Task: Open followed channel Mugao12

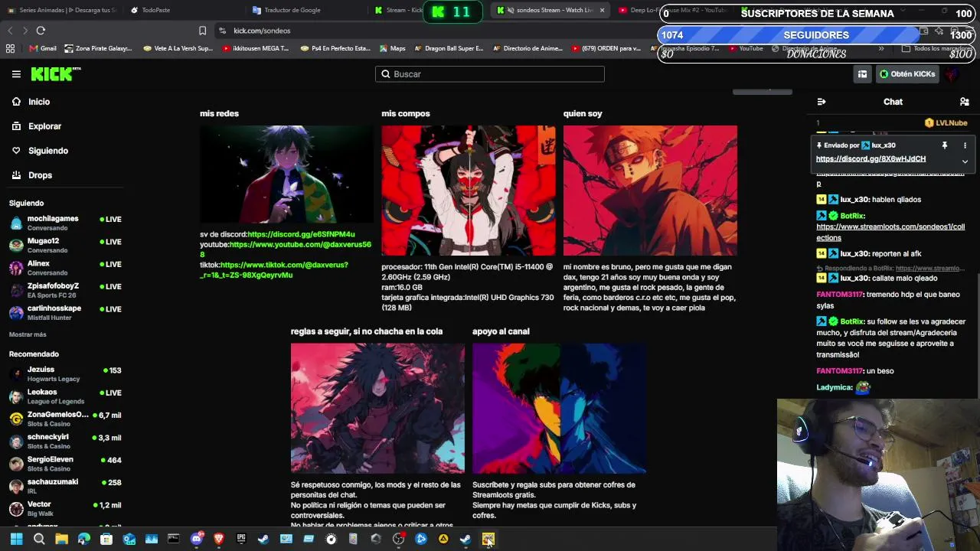Action: click(65, 245)
